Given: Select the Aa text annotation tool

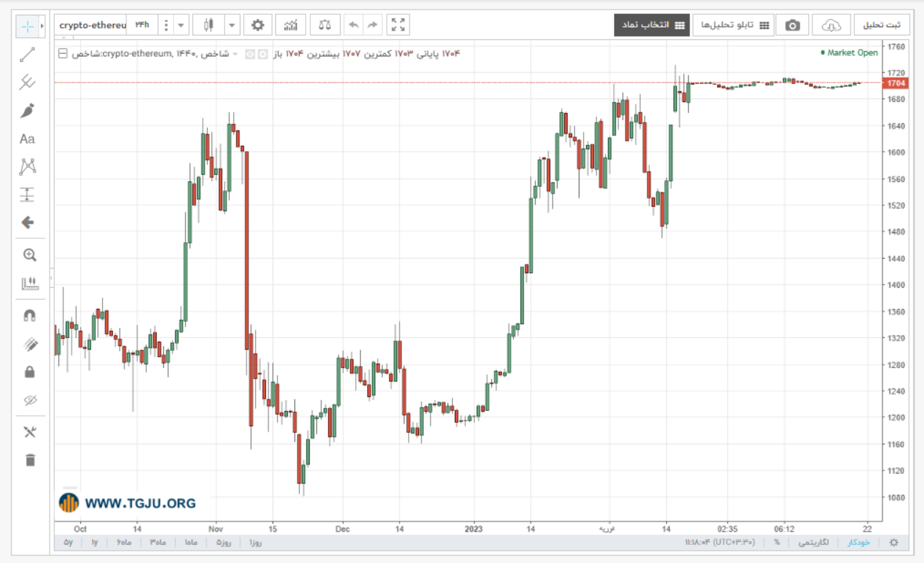Looking at the screenshot, I should [x=27, y=139].
